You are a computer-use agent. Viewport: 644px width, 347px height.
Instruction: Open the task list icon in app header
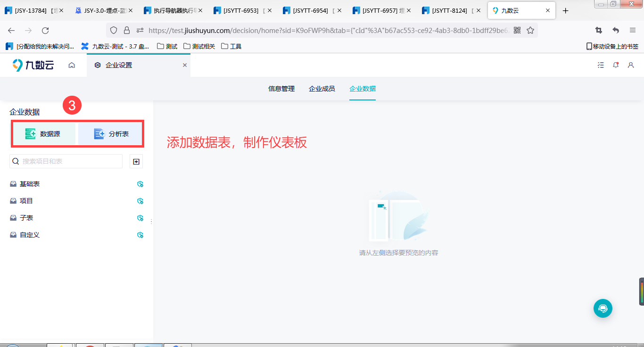(601, 65)
